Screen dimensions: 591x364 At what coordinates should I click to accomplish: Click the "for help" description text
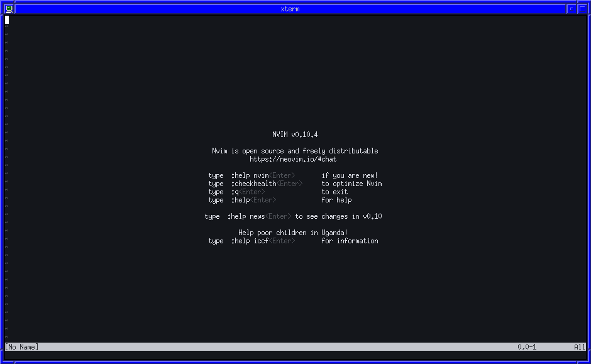point(336,200)
